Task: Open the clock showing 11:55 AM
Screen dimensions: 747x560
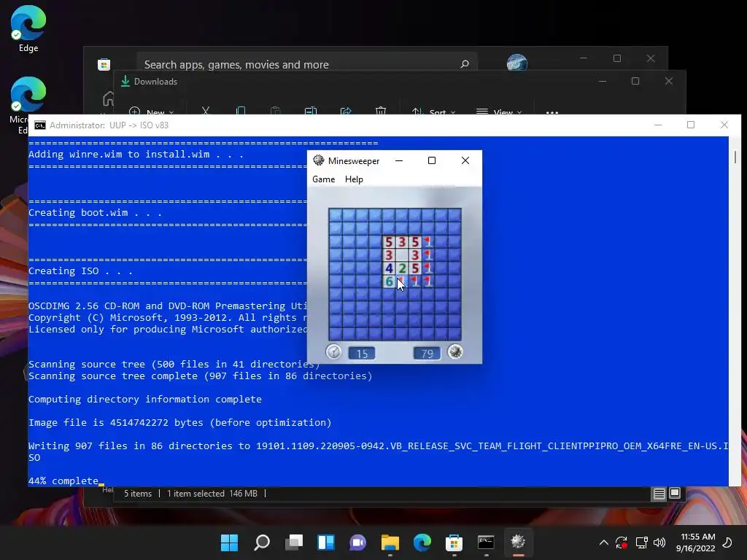Action: 696,542
